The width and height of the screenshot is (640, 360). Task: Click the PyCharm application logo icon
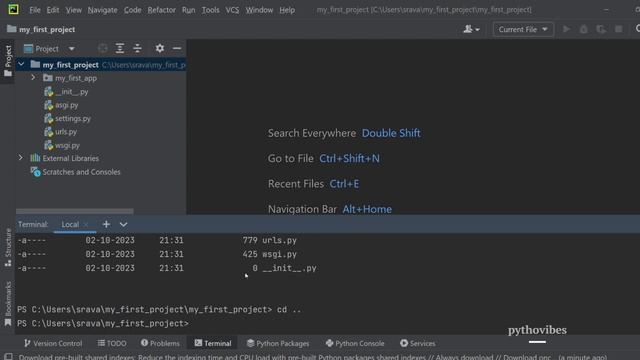coord(13,9)
